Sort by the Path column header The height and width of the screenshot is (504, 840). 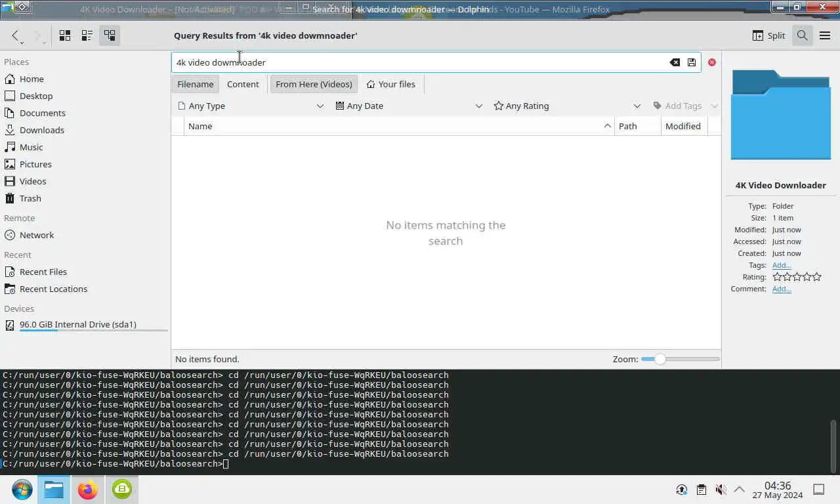tap(637, 126)
